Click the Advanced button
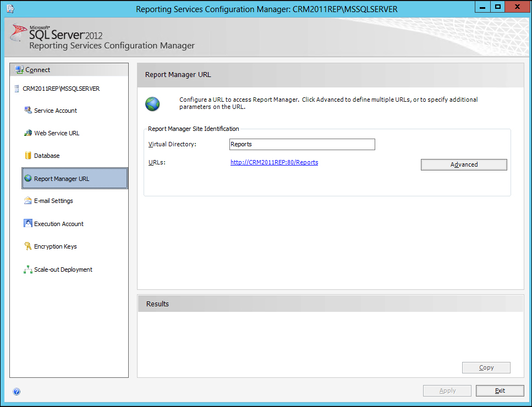Image resolution: width=532 pixels, height=407 pixels. click(x=464, y=164)
